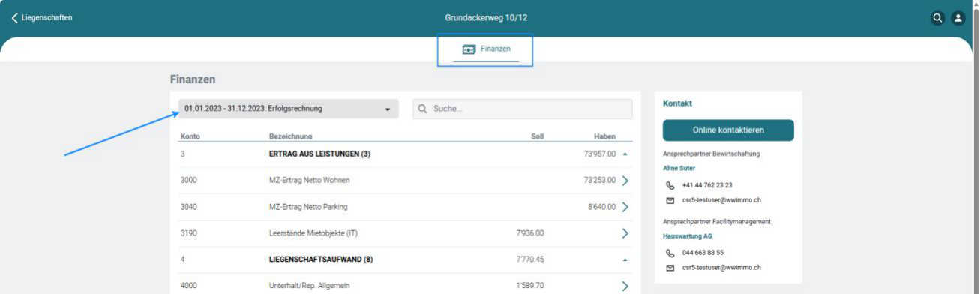Click amount 8'640.00 in Haben column

[601, 207]
